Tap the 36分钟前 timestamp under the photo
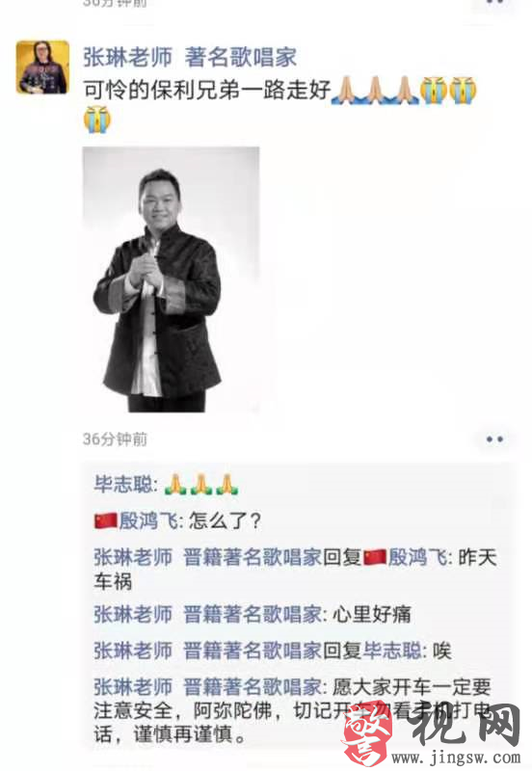Screen dimensions: 532x771 click(x=115, y=439)
